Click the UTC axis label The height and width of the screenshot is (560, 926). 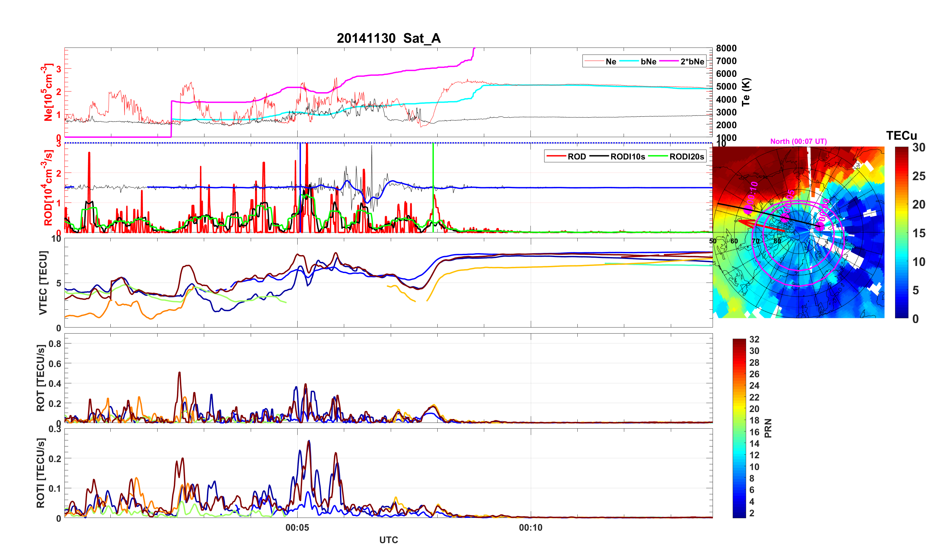[388, 540]
